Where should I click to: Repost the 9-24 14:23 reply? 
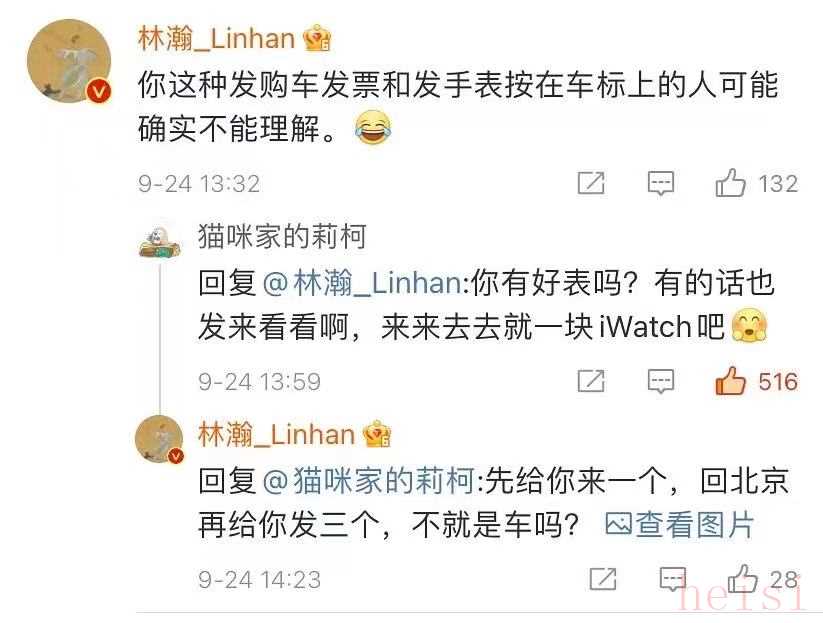[x=603, y=578]
